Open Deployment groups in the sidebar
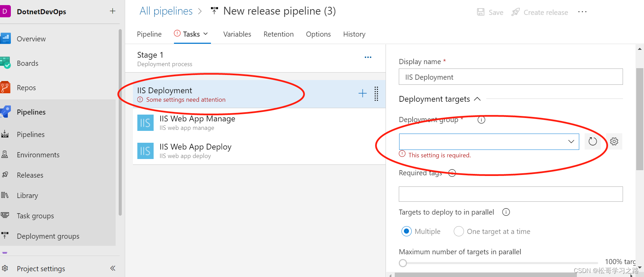The image size is (644, 277). pyautogui.click(x=48, y=236)
